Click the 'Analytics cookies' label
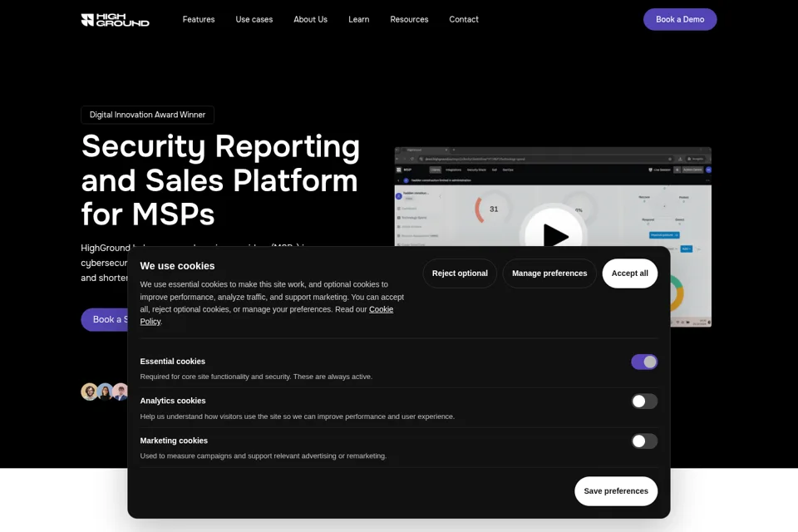Viewport: 798px width, 532px height. coord(173,401)
